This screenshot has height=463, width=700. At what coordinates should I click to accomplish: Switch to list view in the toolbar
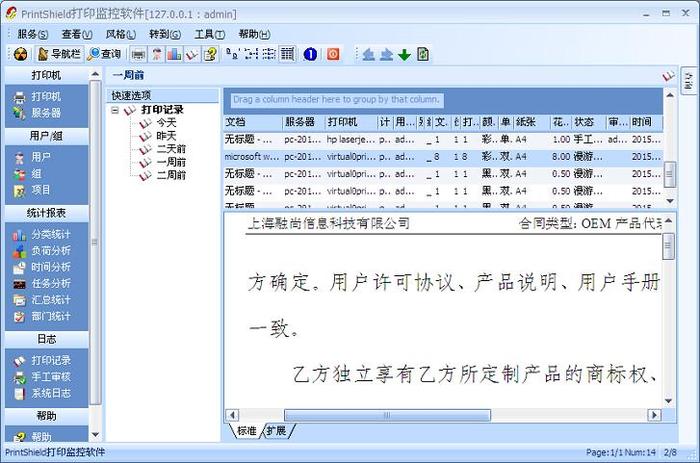[x=269, y=54]
